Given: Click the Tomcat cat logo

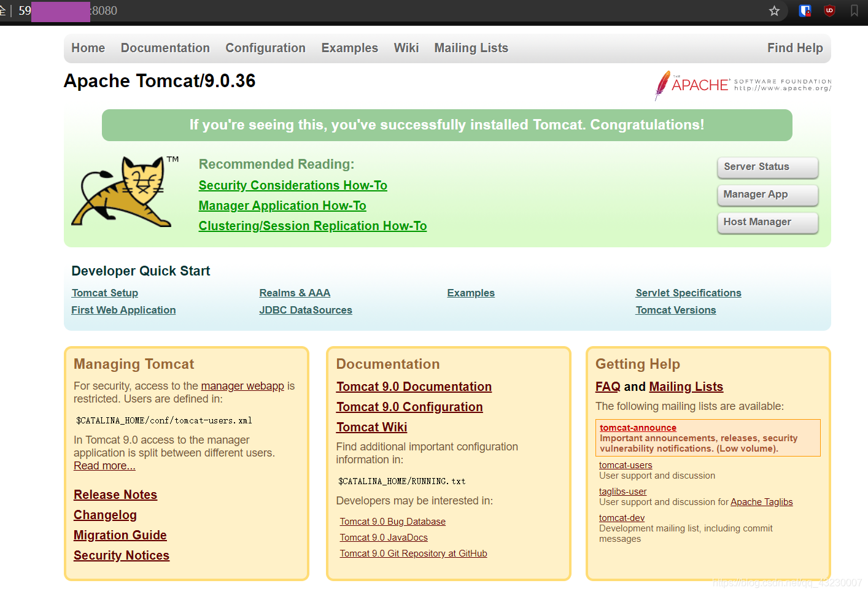Looking at the screenshot, I should click(123, 191).
